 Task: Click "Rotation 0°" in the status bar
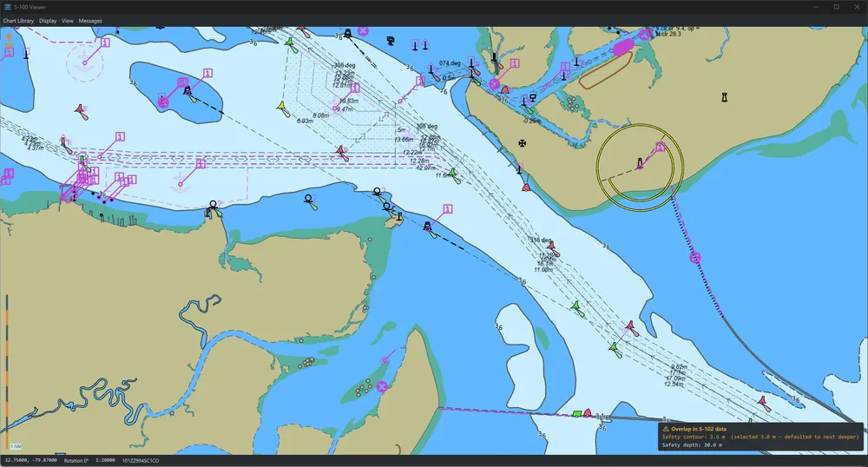tap(76, 460)
